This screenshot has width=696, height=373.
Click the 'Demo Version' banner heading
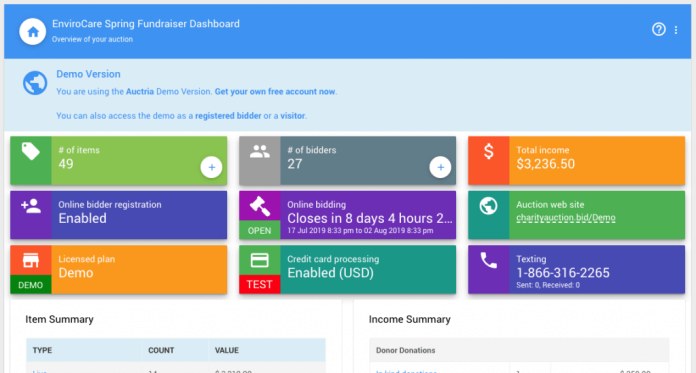[88, 74]
